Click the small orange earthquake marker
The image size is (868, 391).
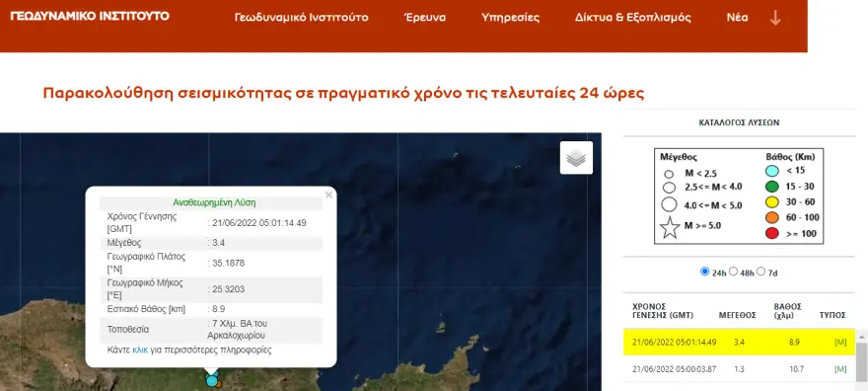click(219, 384)
